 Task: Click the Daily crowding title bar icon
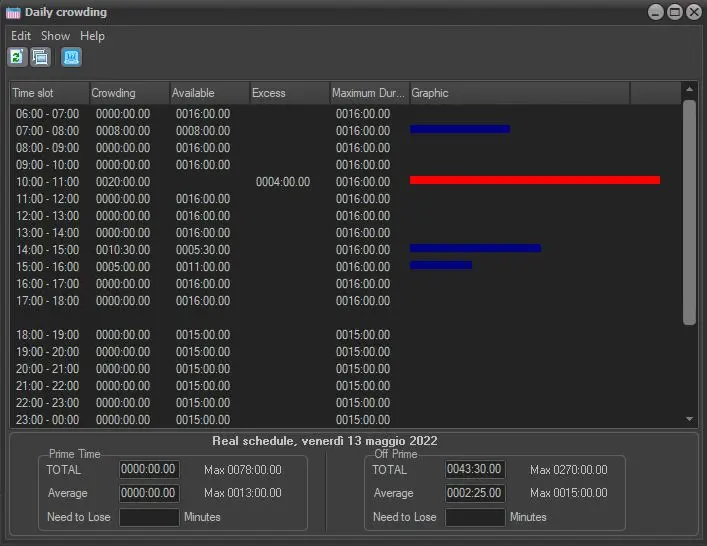pyautogui.click(x=13, y=12)
